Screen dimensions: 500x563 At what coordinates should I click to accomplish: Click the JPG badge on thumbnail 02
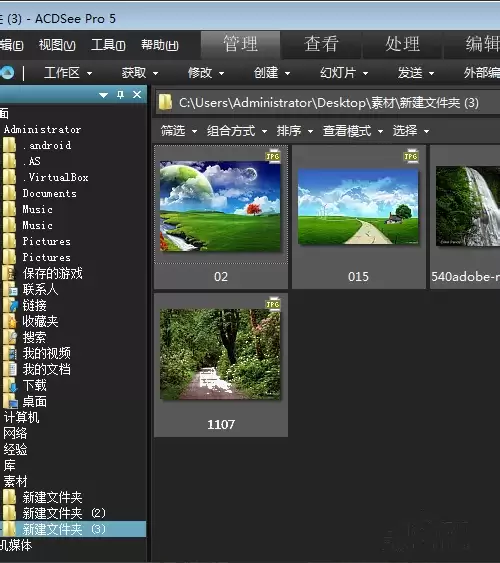273,156
